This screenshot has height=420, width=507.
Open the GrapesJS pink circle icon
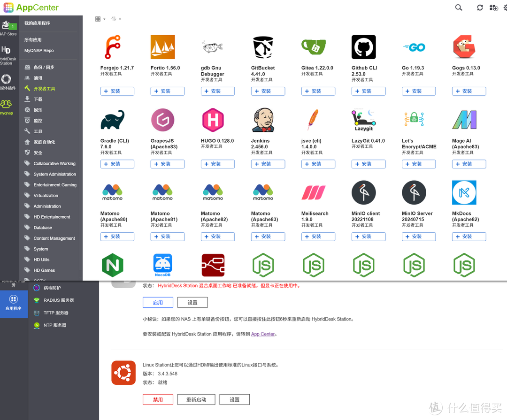tap(162, 120)
